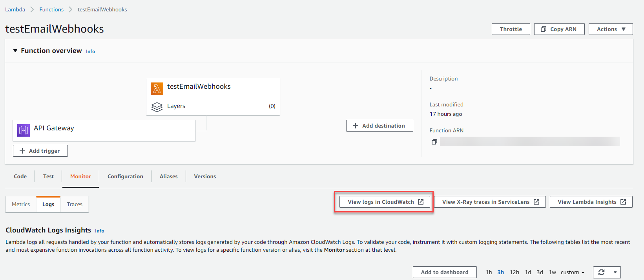Click the '17 hours ago' last modified text
The width and height of the screenshot is (644, 280).
pos(446,114)
